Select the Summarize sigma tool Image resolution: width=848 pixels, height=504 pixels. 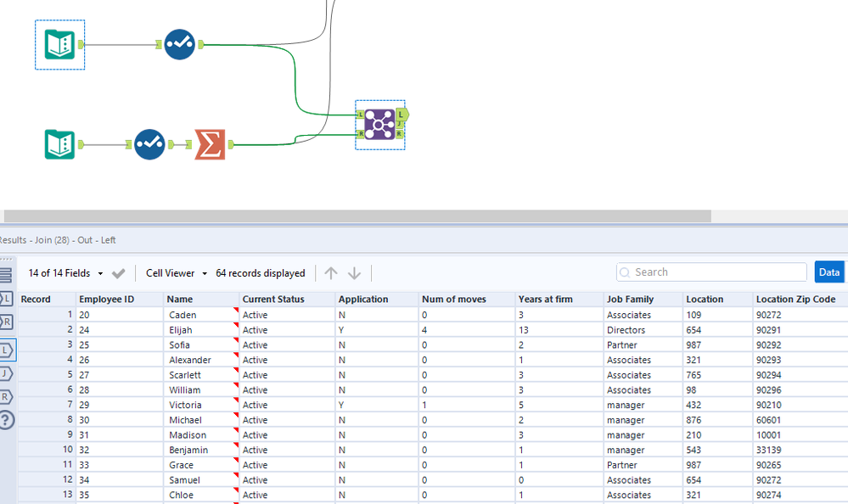[x=210, y=144]
